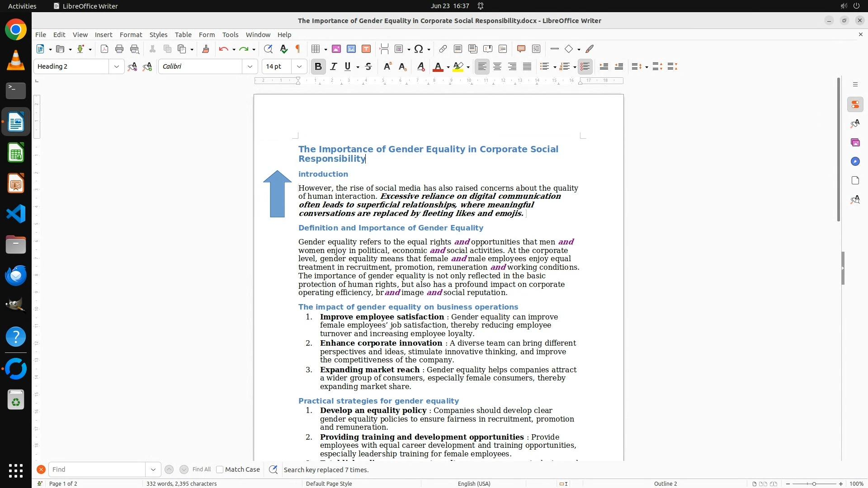The width and height of the screenshot is (868, 488).
Task: Open the font size dropdown
Action: (299, 67)
